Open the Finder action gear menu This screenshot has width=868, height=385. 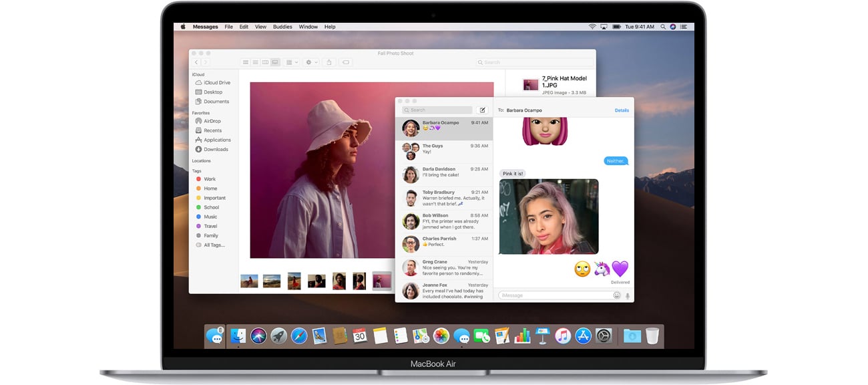pos(311,62)
